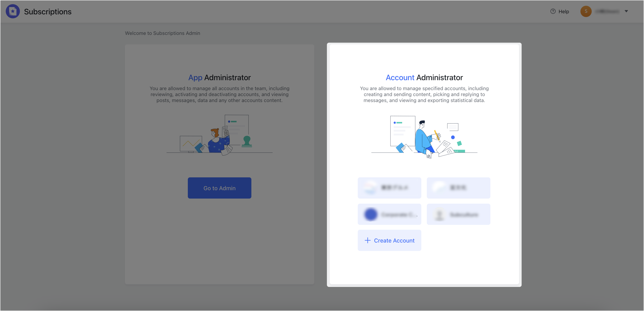Click the plus icon inside Create Account
The height and width of the screenshot is (311, 644).
pos(367,240)
